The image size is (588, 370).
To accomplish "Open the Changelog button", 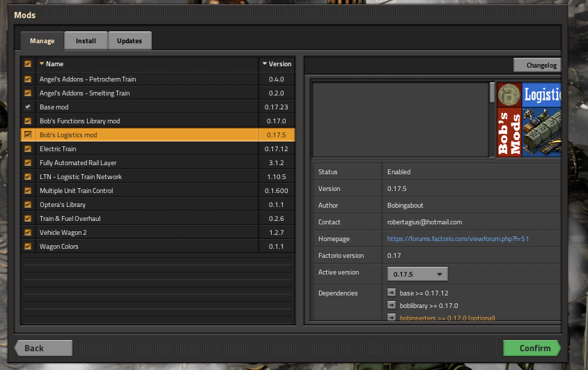I will coord(537,65).
